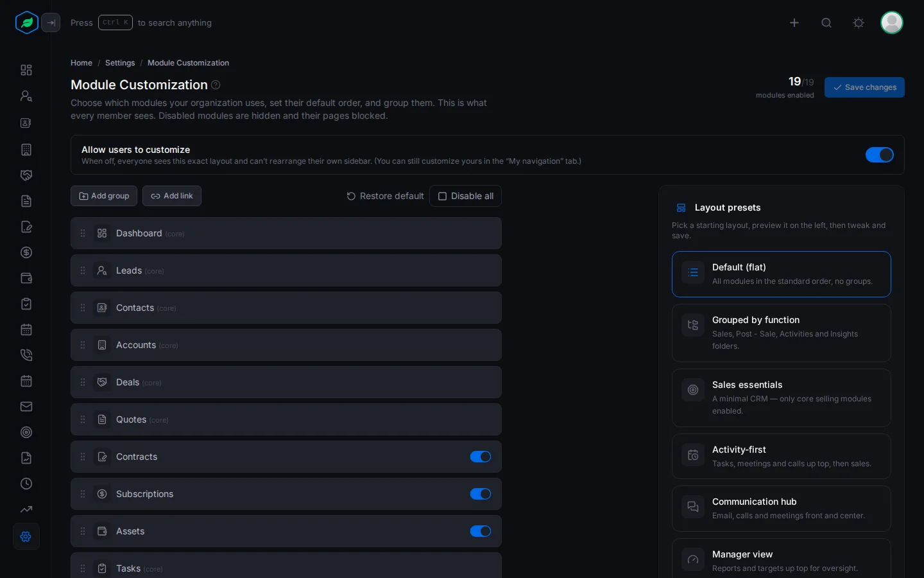The height and width of the screenshot is (578, 924).
Task: Open Dashboard icon in left sidebar
Action: (x=26, y=70)
